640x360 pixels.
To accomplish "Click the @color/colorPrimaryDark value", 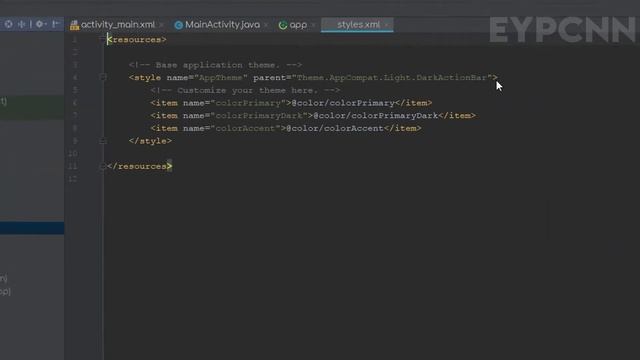I will [376, 116].
